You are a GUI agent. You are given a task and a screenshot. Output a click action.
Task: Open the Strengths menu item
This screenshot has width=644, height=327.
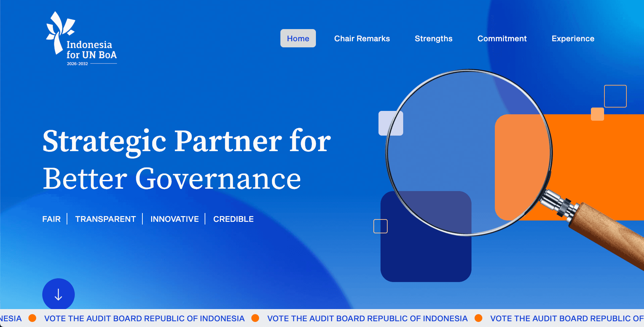coord(434,39)
